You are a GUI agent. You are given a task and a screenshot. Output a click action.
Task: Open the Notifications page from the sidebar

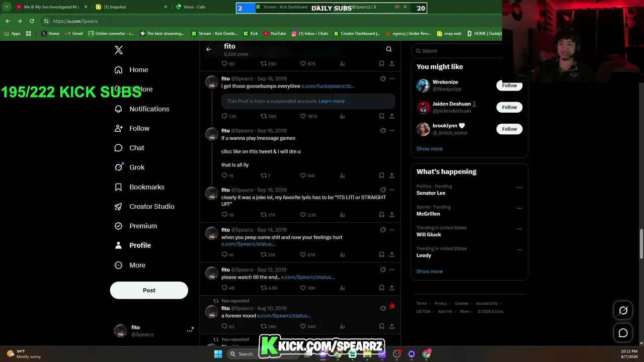[x=142, y=109]
